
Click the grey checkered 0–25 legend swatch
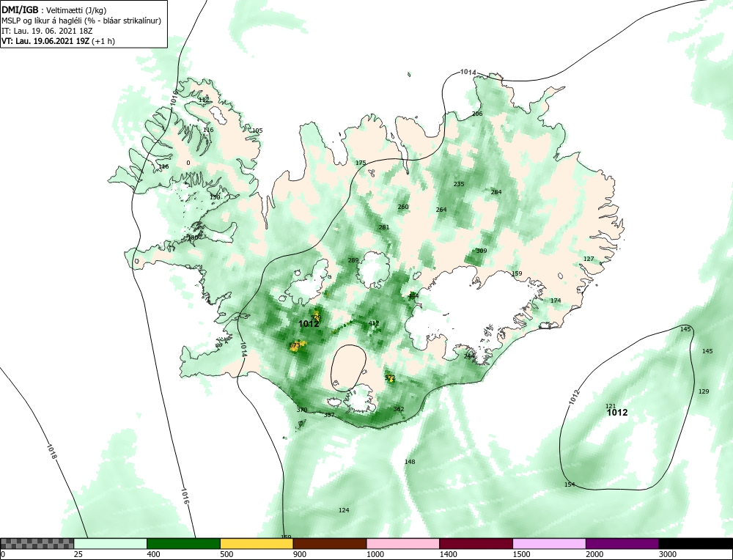37,543
